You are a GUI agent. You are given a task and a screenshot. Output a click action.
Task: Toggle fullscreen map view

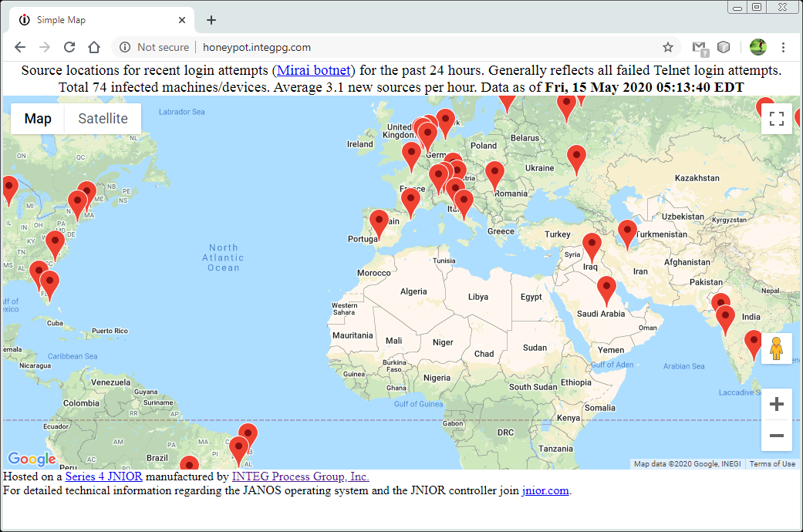tap(776, 119)
